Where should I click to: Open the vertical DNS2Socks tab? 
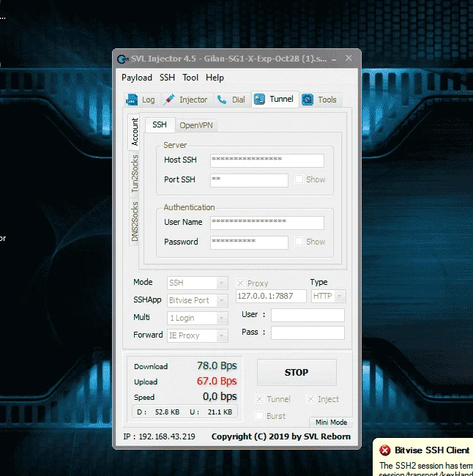135,222
